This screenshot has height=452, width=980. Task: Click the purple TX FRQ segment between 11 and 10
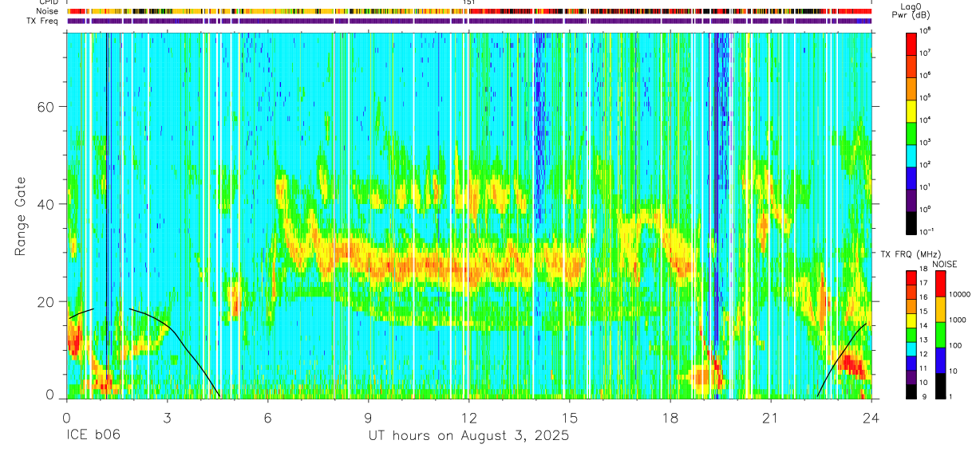click(x=911, y=377)
